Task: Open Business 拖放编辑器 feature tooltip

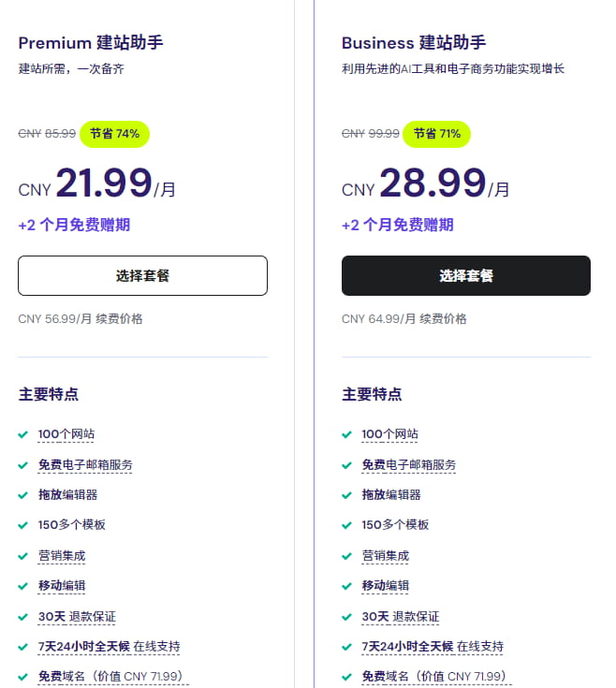Action: pos(391,494)
